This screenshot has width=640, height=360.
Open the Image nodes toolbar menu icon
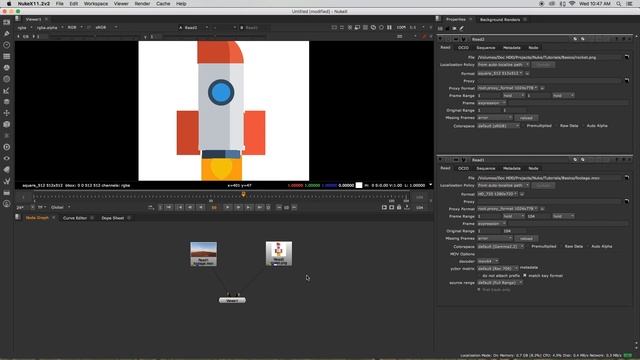(x=7, y=22)
